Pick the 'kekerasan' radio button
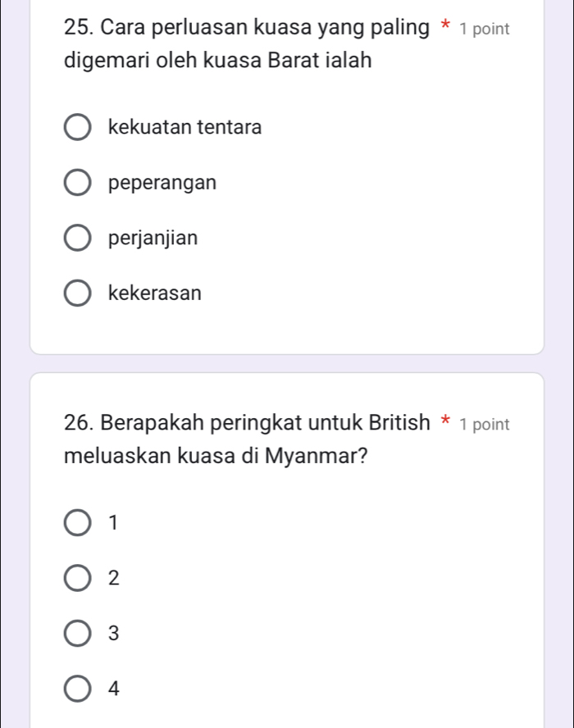The width and height of the screenshot is (574, 728). pyautogui.click(x=78, y=293)
